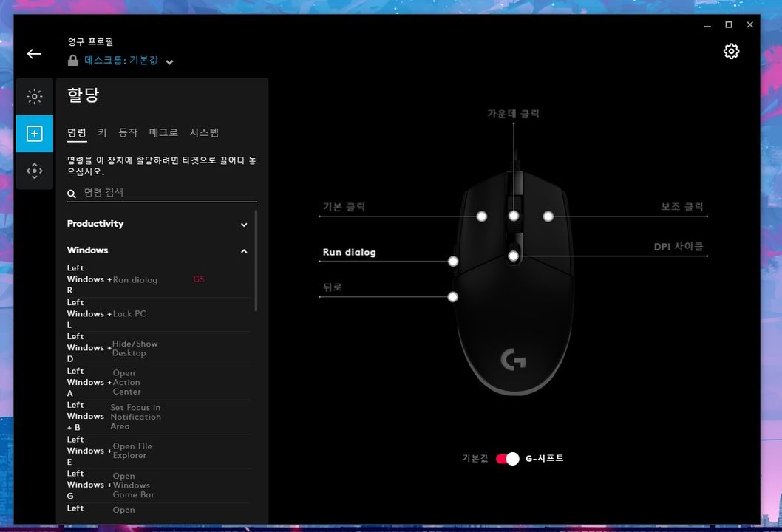Select the Hide/Show Desktop command row

(159, 348)
